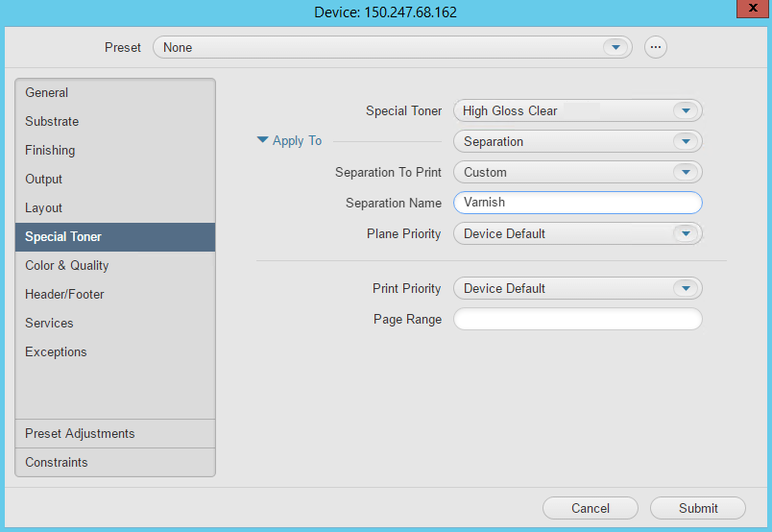Open the Apply To Separation dropdown
The width and height of the screenshot is (772, 532).
tap(684, 141)
